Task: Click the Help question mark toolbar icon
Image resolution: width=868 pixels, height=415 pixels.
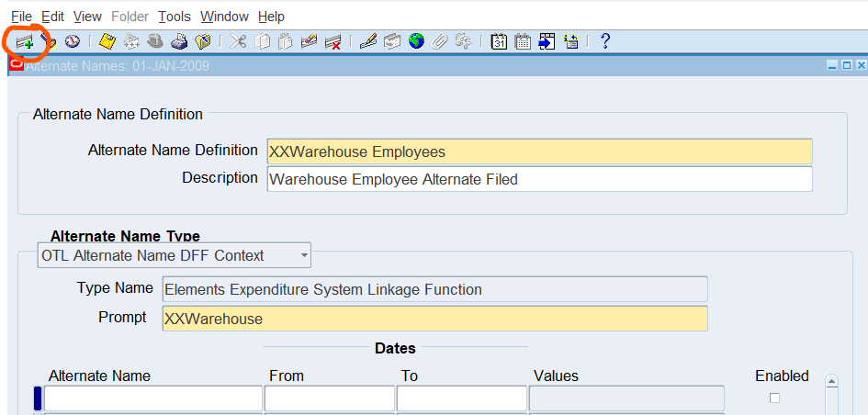Action: click(x=605, y=41)
